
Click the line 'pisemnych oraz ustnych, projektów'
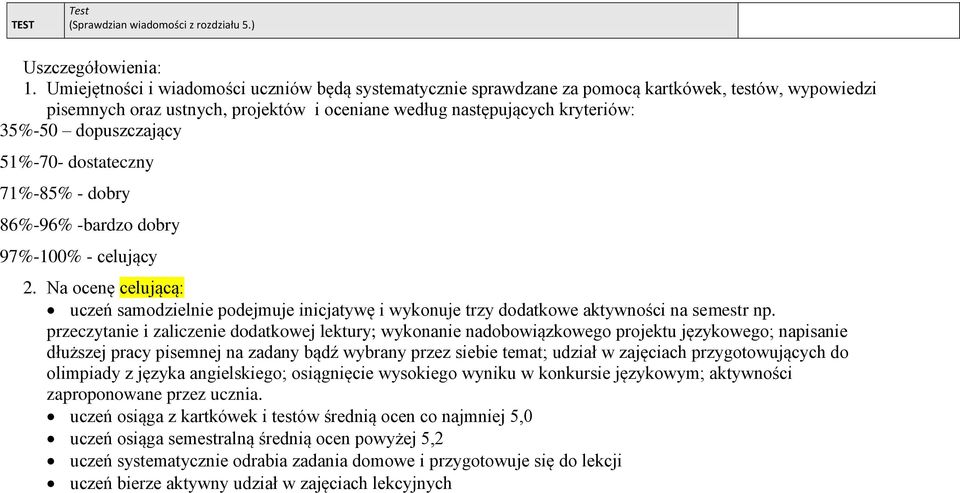[342, 111]
